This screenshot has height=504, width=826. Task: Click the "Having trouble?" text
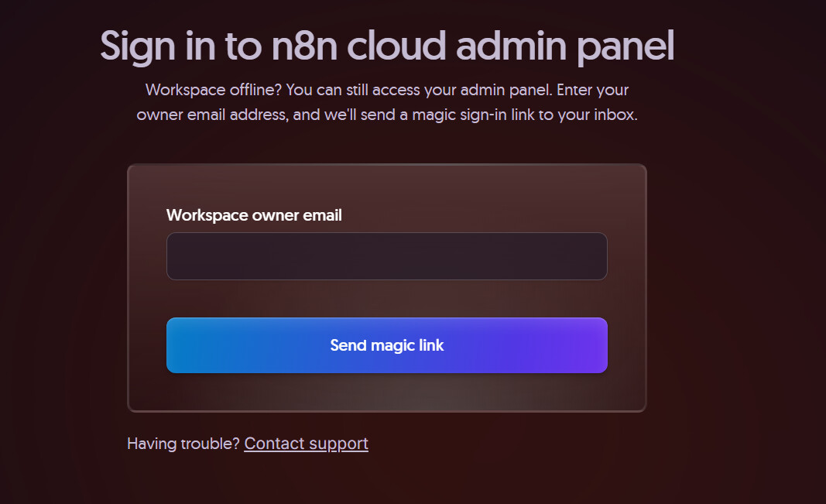pos(183,444)
